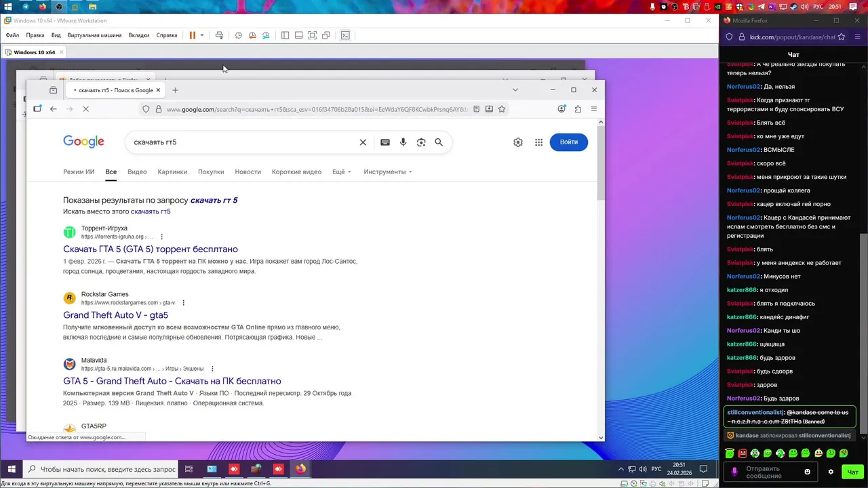Open the guest Windows Start button
The height and width of the screenshot is (488, 868).
(12, 468)
